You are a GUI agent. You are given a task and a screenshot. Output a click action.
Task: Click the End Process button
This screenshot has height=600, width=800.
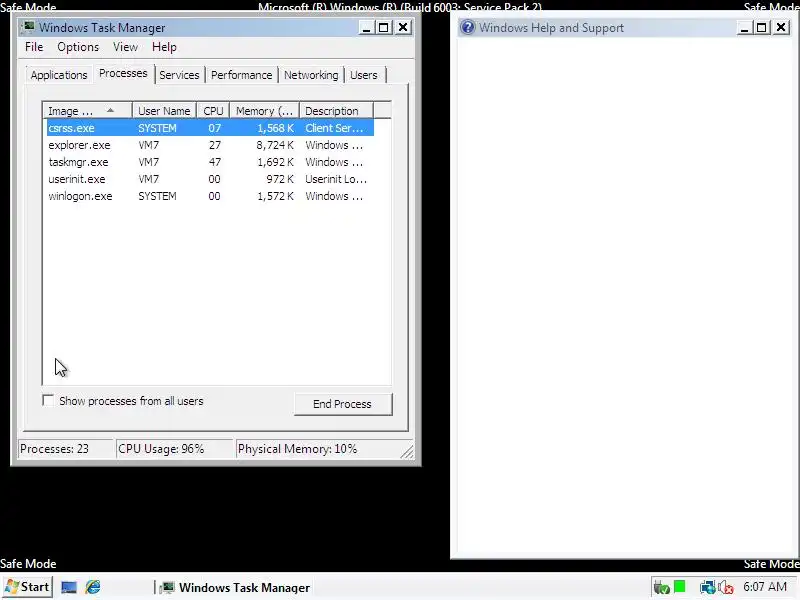click(342, 404)
